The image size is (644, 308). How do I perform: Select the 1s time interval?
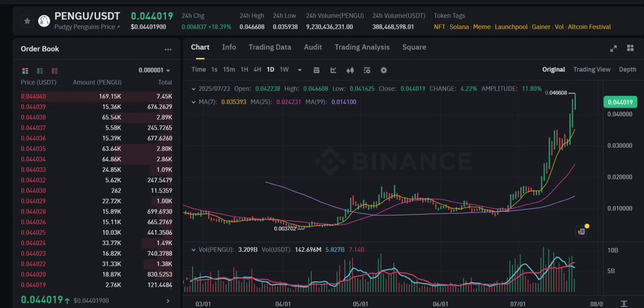214,69
